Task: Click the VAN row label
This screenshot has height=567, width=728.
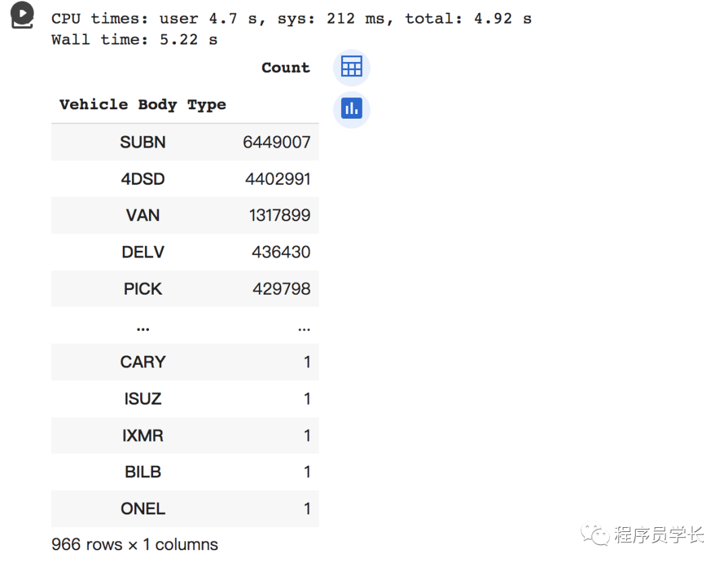Action: pyautogui.click(x=142, y=216)
